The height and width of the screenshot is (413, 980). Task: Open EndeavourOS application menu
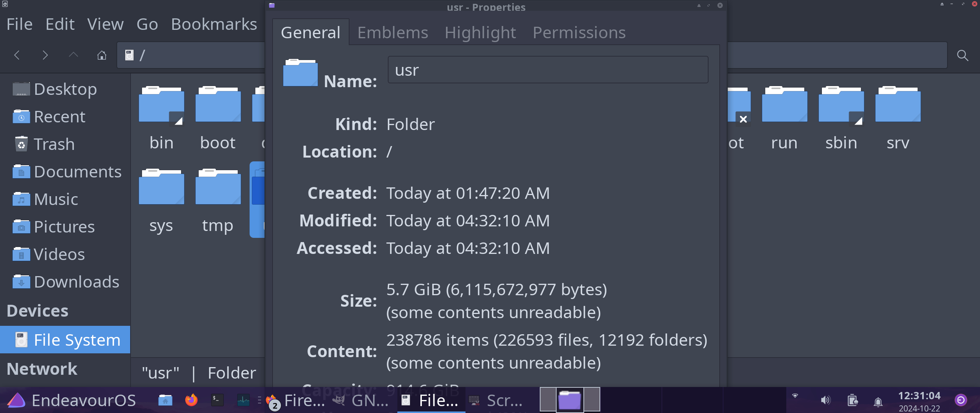[71, 400]
